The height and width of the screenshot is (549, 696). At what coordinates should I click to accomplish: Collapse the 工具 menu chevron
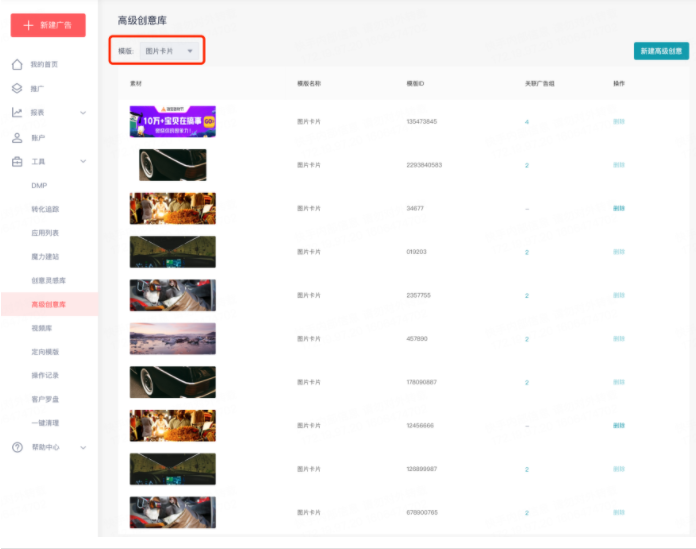point(83,161)
